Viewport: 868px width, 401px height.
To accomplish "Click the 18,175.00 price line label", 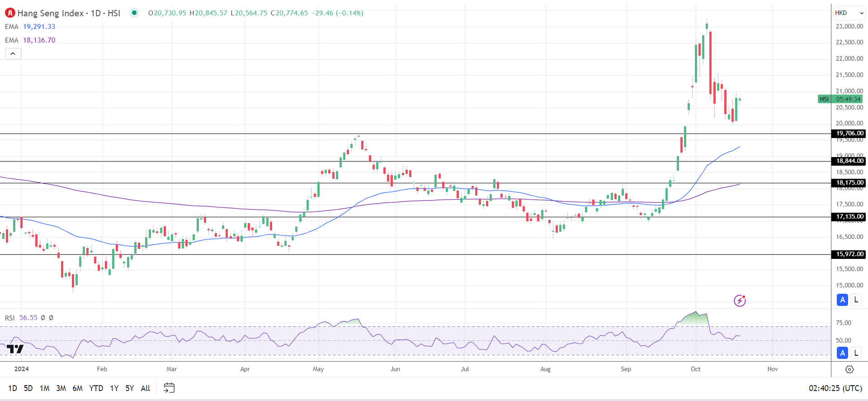I will 849,183.
